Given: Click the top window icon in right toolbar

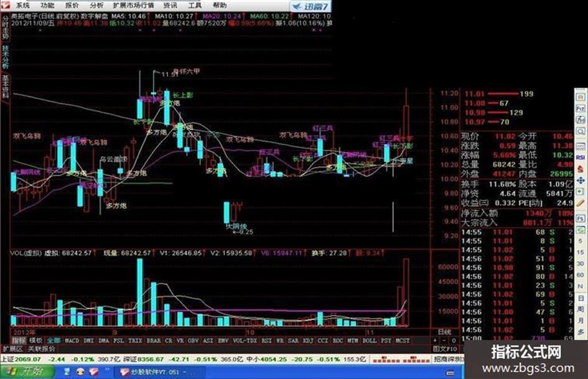Looking at the screenshot, I should point(580,97).
